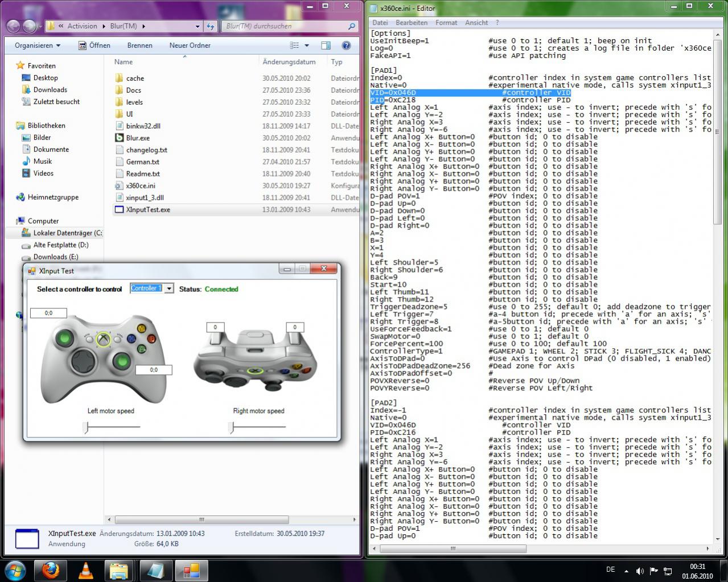
Task: Click the Explorer forward navigation button
Action: [30, 26]
